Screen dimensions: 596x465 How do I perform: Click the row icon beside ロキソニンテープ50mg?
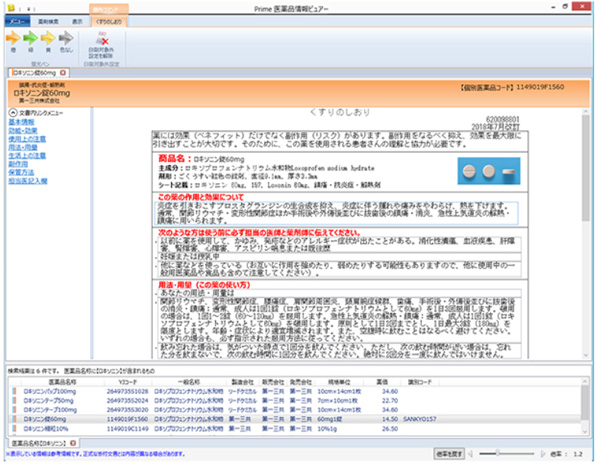click(14, 400)
